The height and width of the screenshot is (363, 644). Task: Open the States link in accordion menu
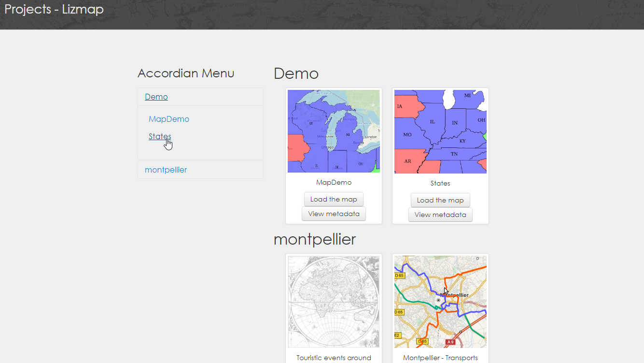(160, 136)
